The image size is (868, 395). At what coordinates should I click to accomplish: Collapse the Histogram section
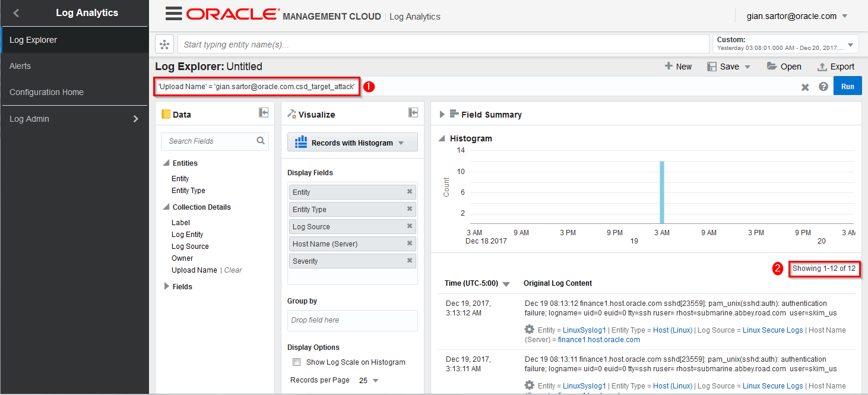(442, 138)
